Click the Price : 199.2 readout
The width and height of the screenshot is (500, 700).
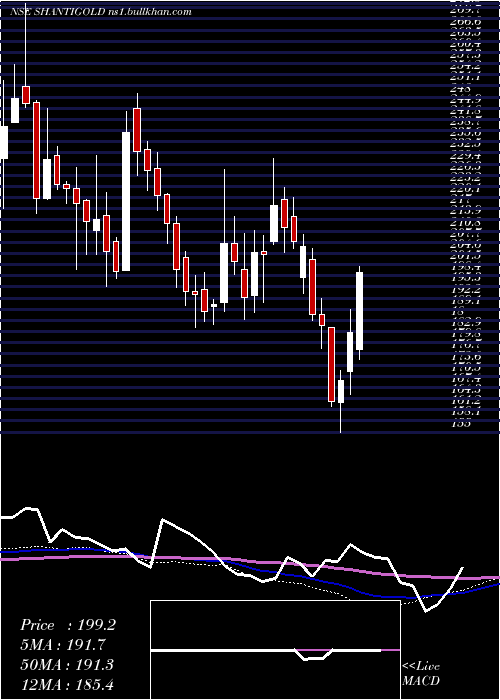(x=68, y=625)
